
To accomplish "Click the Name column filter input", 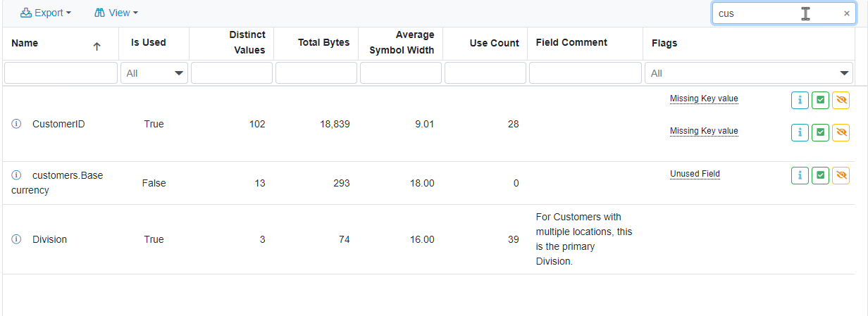I will point(61,73).
